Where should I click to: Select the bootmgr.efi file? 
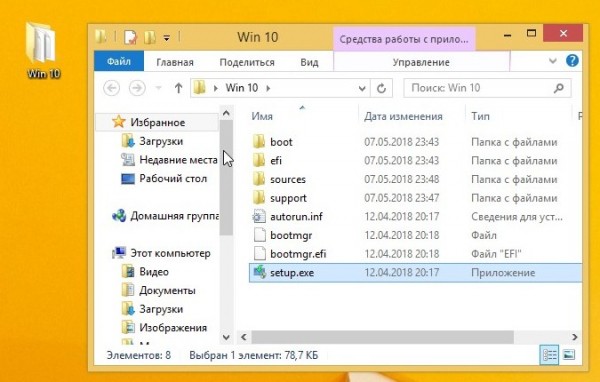coord(289,254)
